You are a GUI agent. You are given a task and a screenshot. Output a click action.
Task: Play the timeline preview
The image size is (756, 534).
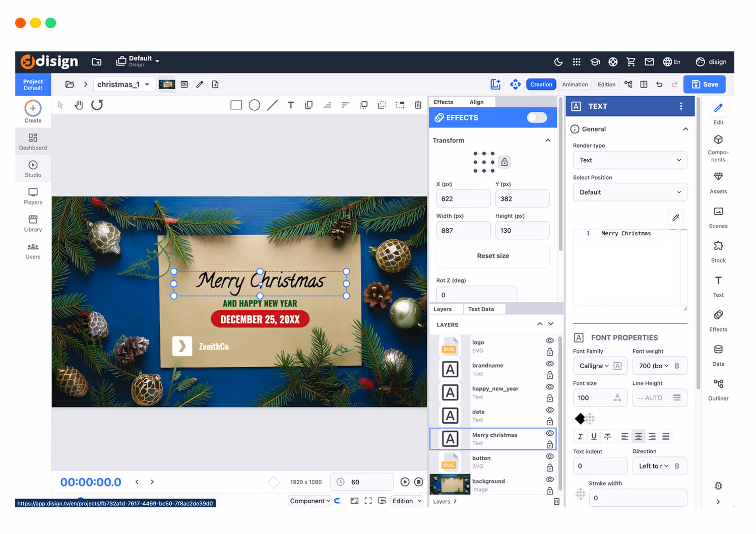coord(405,482)
